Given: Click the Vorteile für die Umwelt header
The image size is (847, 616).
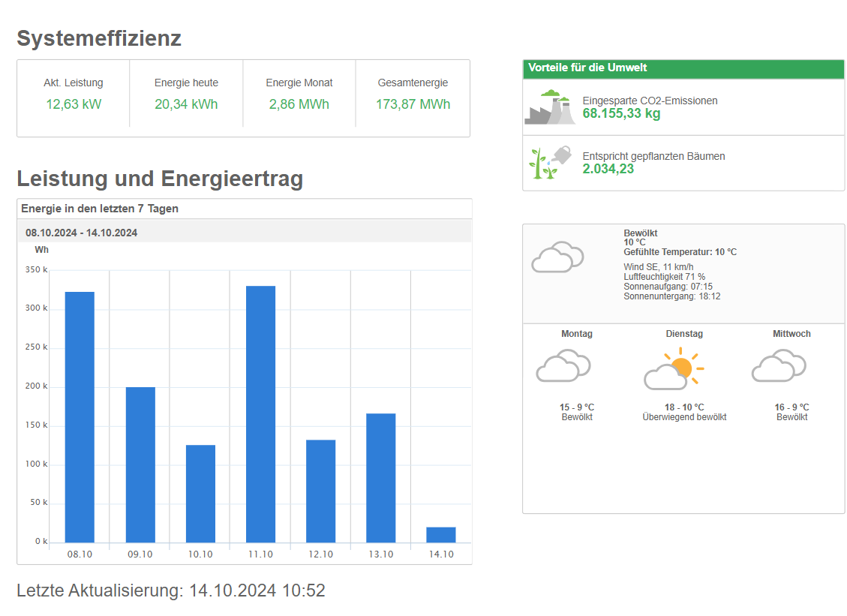Looking at the screenshot, I should [587, 68].
